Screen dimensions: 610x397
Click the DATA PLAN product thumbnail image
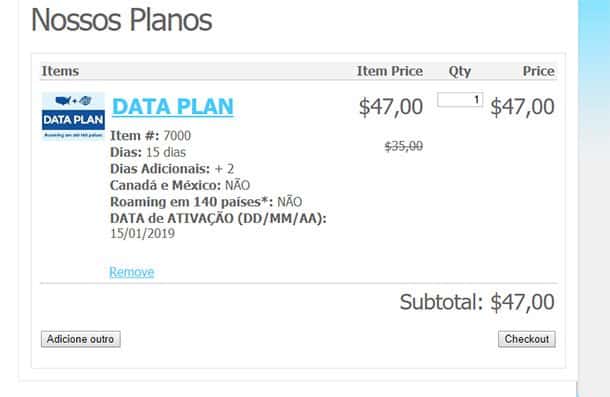(73, 116)
